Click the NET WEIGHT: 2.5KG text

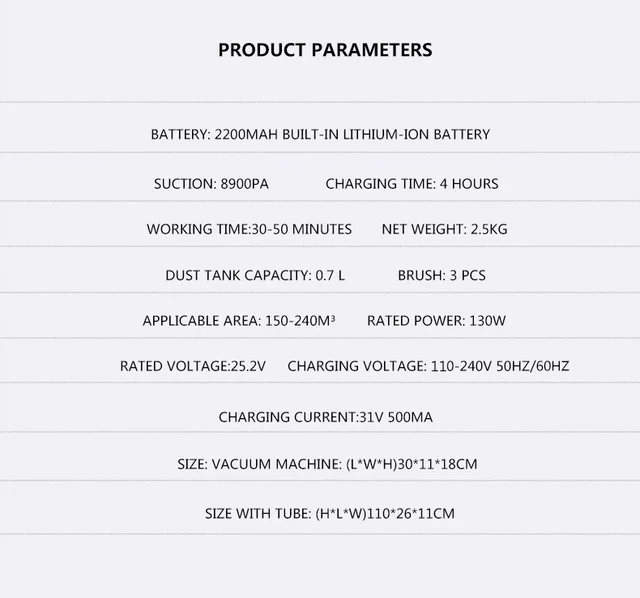[x=444, y=229]
